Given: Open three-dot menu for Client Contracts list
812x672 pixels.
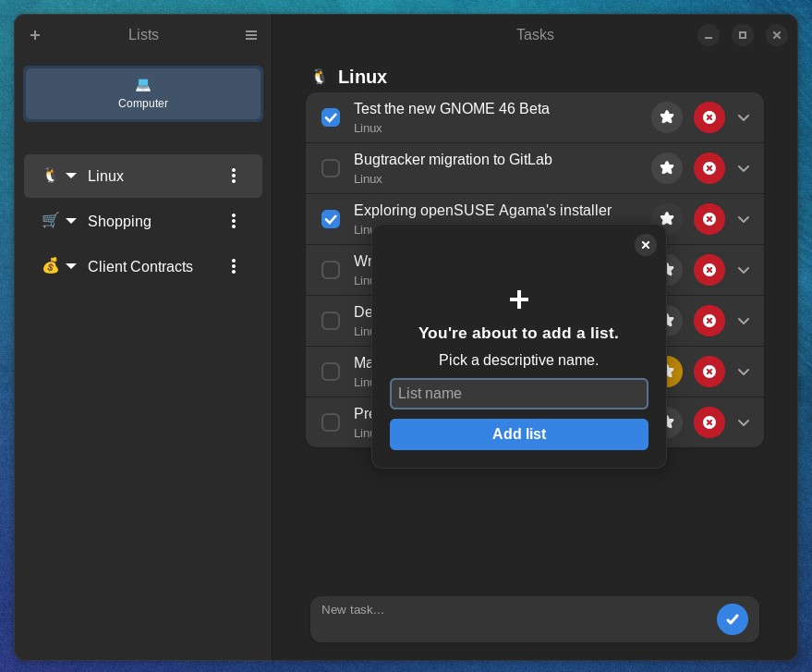Looking at the screenshot, I should coord(234,266).
